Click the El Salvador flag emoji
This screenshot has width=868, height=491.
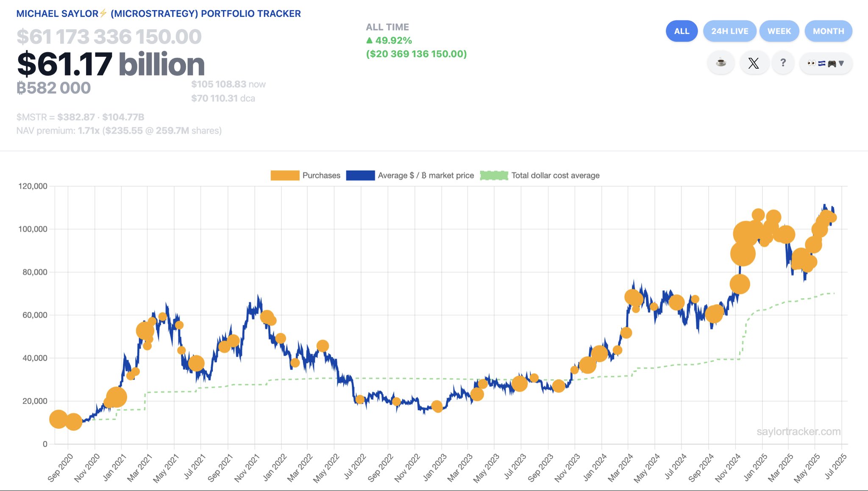pyautogui.click(x=822, y=64)
